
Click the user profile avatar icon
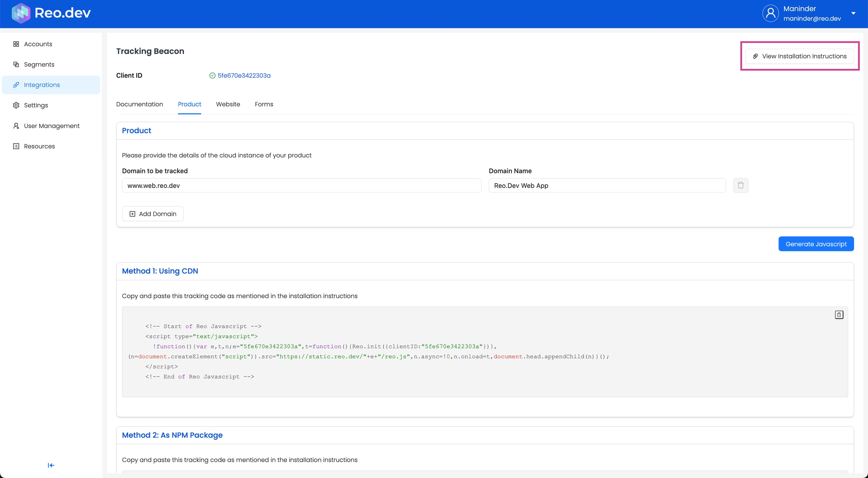[770, 14]
